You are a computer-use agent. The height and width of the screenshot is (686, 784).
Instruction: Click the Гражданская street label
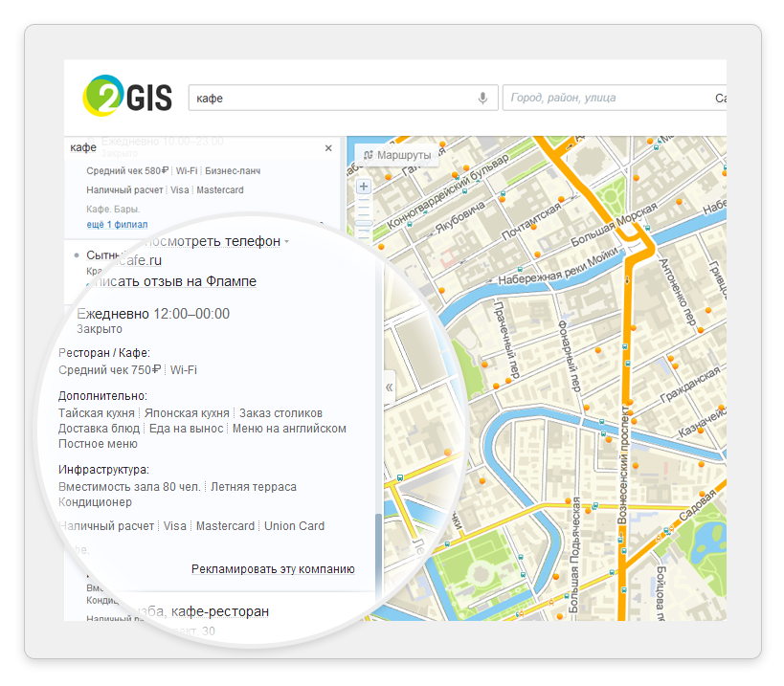(x=690, y=385)
